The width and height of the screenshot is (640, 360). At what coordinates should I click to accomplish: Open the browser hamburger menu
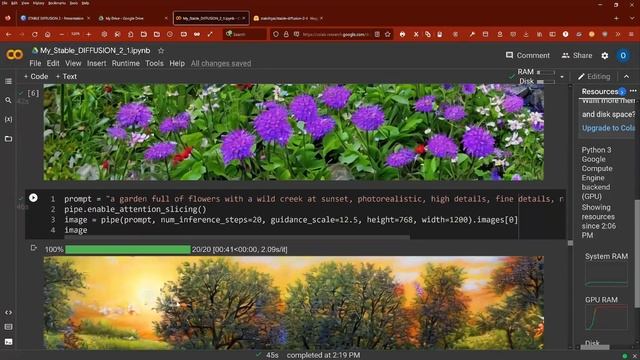(x=631, y=35)
